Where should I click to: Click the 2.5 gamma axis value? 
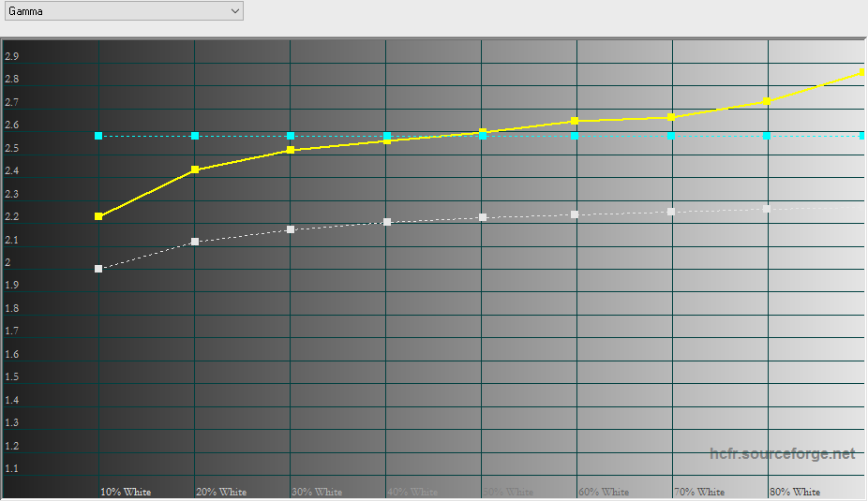tap(11, 148)
